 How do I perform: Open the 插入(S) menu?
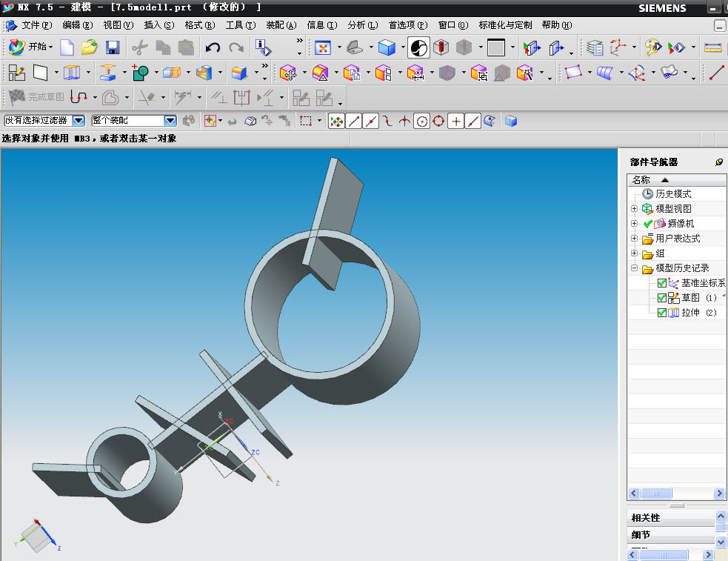pos(159,25)
